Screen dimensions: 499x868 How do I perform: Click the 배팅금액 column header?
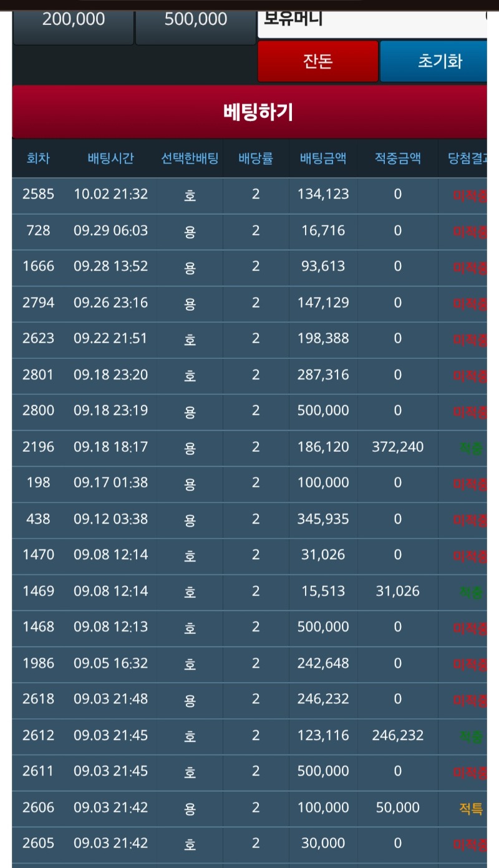point(322,158)
